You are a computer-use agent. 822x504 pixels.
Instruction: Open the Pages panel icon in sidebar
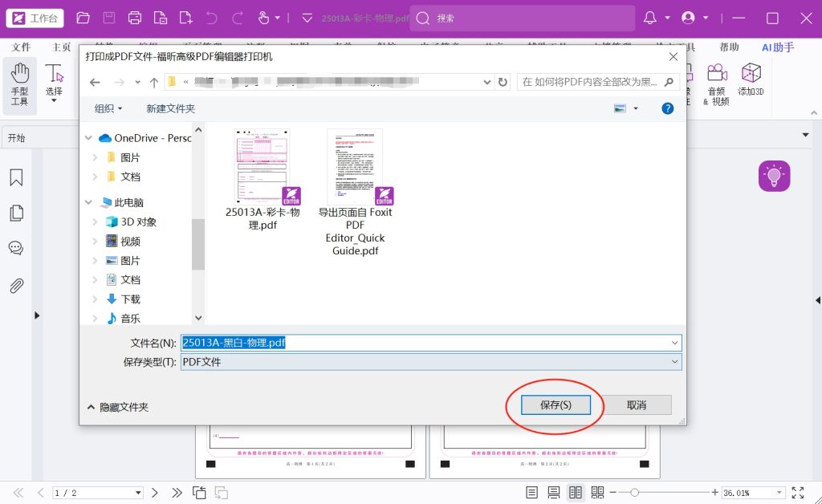coord(16,213)
